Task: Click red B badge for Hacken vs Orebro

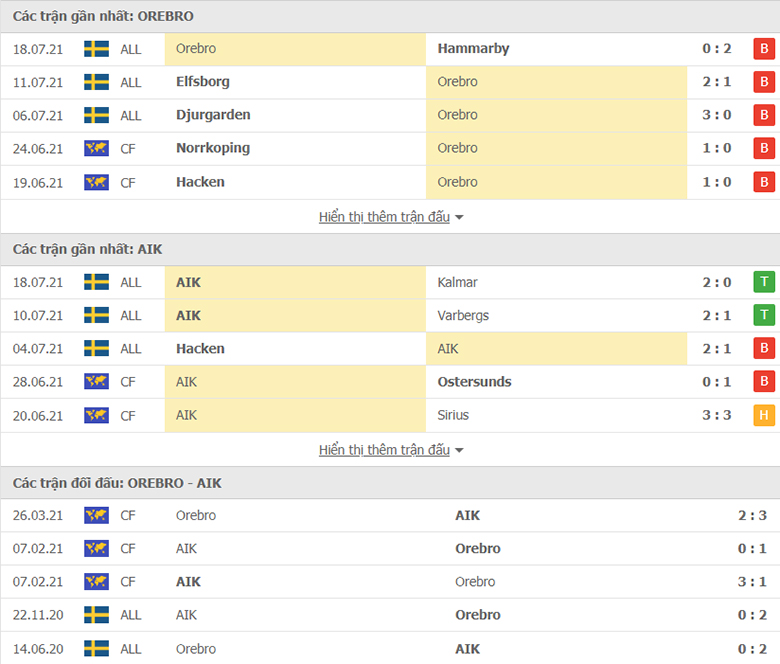Action: [764, 182]
